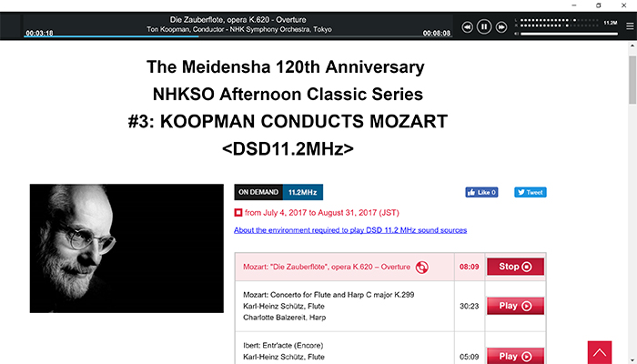Click the Twitter Tweet button

pyautogui.click(x=531, y=192)
